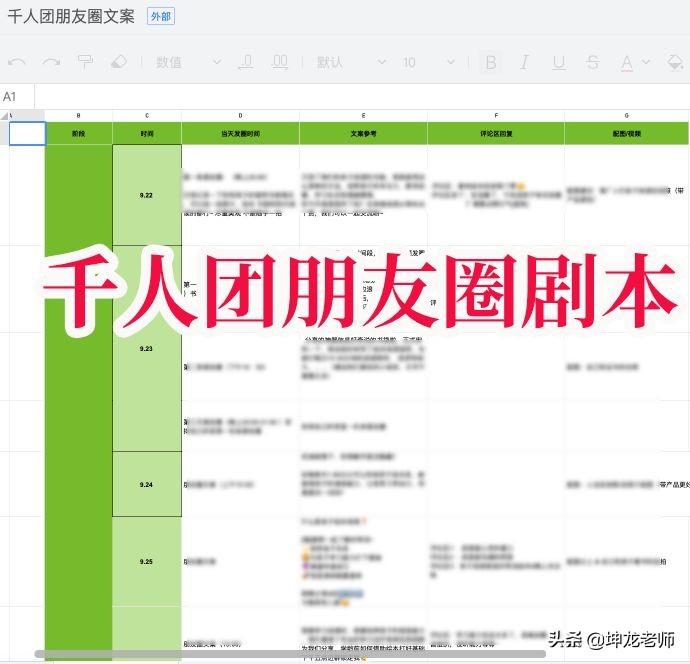Click the A1 cell reference box
Viewport: 690px width, 664px height.
click(x=17, y=96)
